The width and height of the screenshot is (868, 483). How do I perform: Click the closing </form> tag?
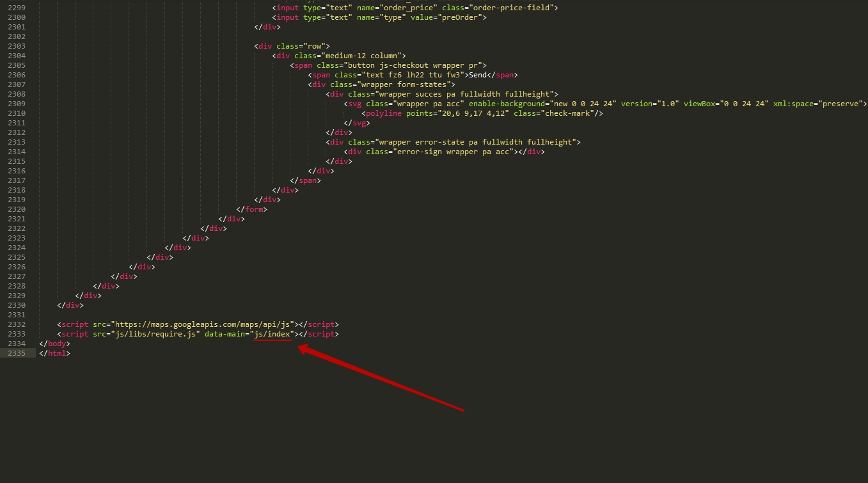tap(251, 209)
